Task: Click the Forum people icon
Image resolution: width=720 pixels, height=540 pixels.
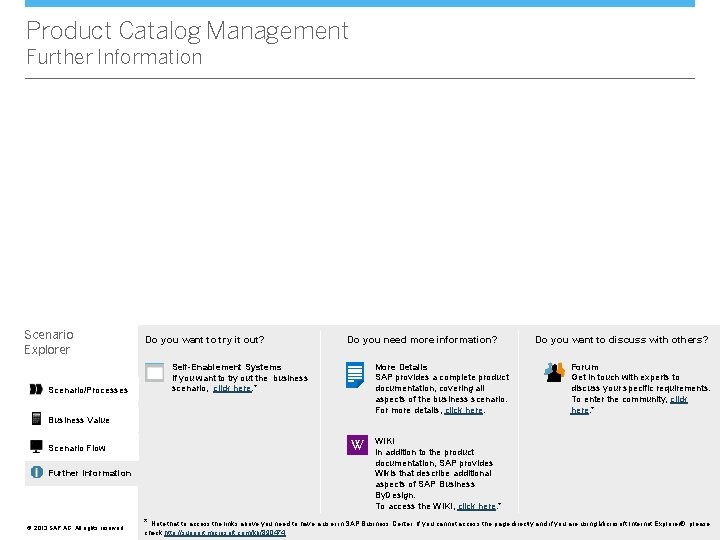Action: [554, 372]
